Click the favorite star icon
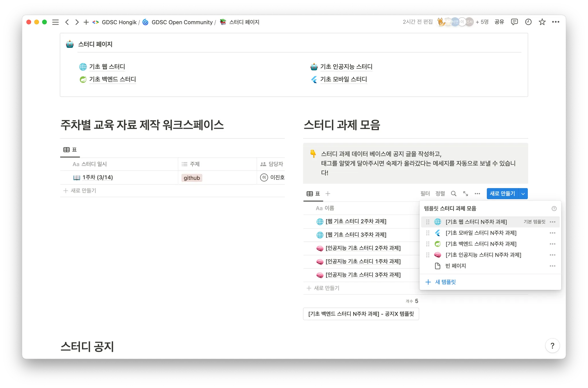 pos(542,22)
